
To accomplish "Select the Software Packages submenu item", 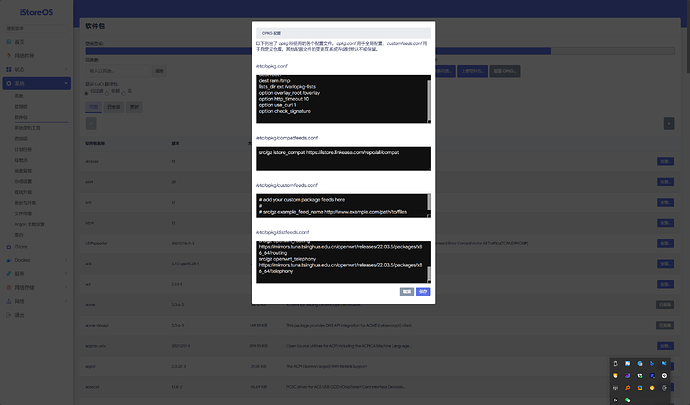I will pyautogui.click(x=21, y=118).
